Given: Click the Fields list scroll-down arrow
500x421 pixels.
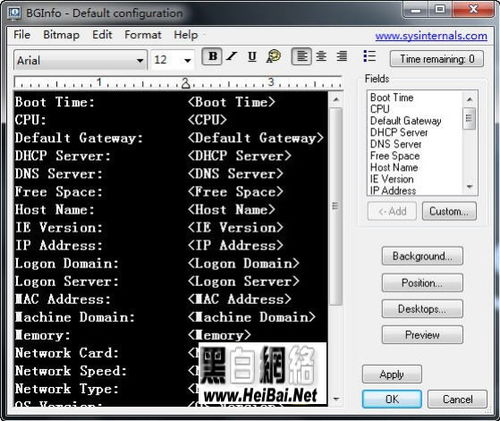Looking at the screenshot, I should (470, 187).
